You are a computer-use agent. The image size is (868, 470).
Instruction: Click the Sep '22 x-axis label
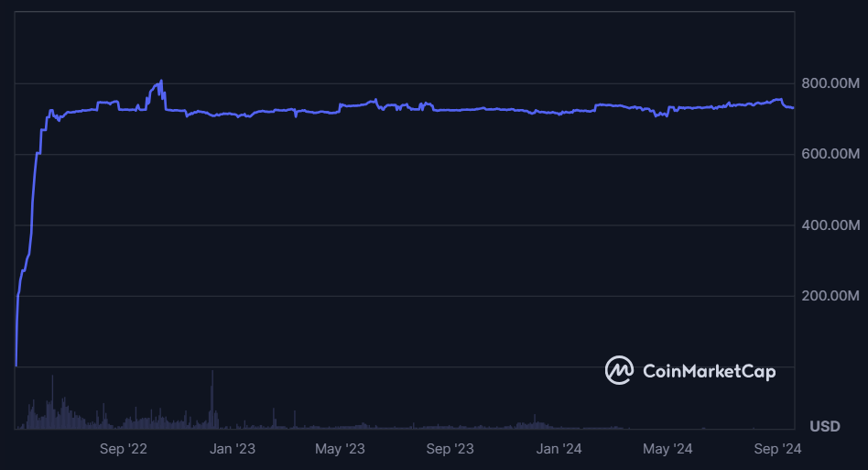coord(124,449)
